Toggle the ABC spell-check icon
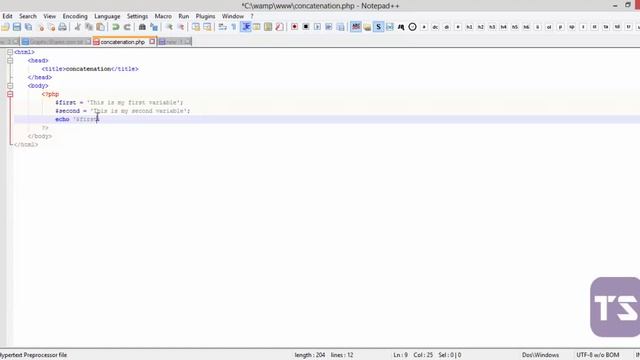The width and height of the screenshot is (640, 360). coord(356,27)
